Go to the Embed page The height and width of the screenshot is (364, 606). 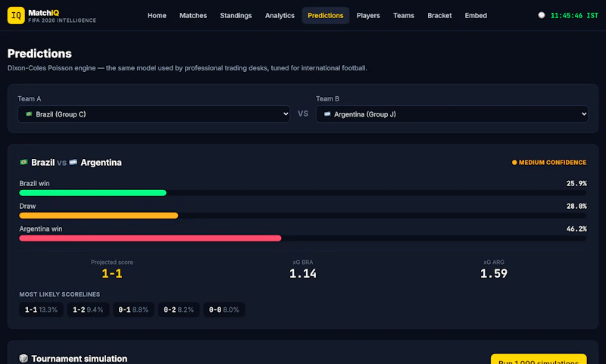point(476,15)
